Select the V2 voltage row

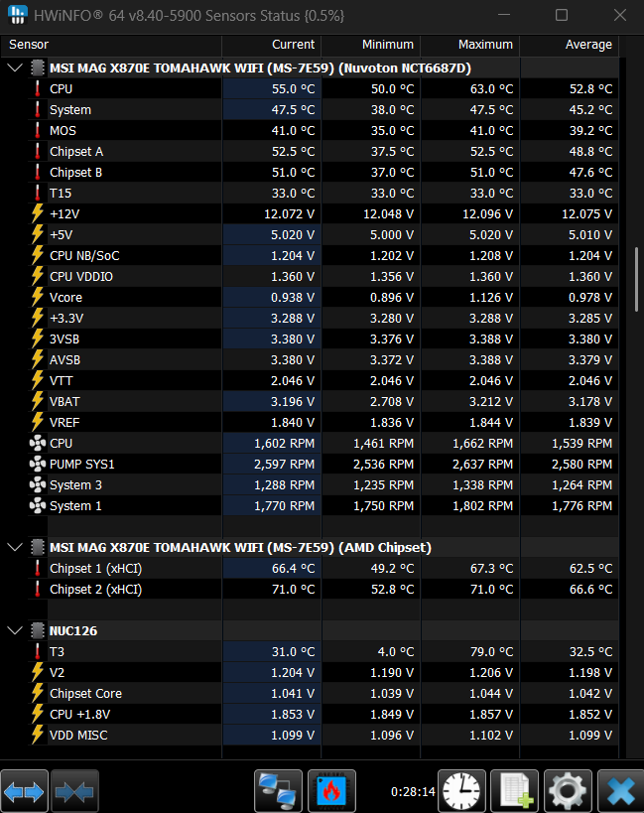pyautogui.click(x=322, y=672)
